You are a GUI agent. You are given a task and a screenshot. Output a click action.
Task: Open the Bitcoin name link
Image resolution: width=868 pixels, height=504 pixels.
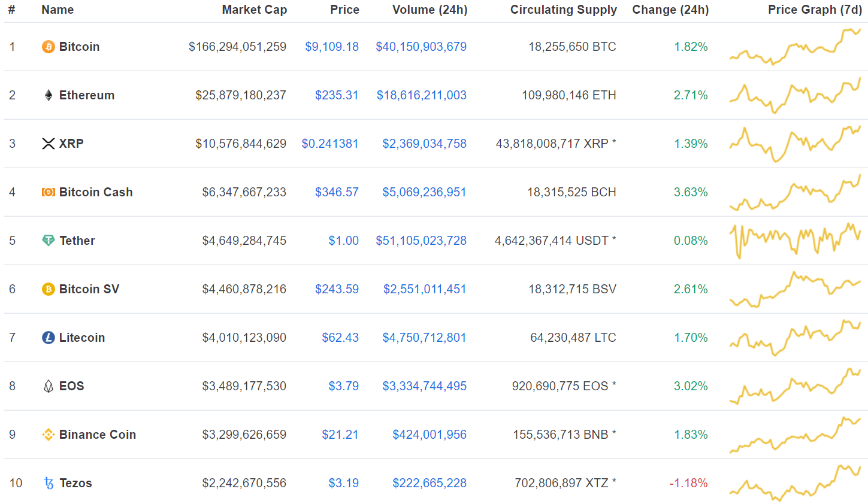click(79, 47)
